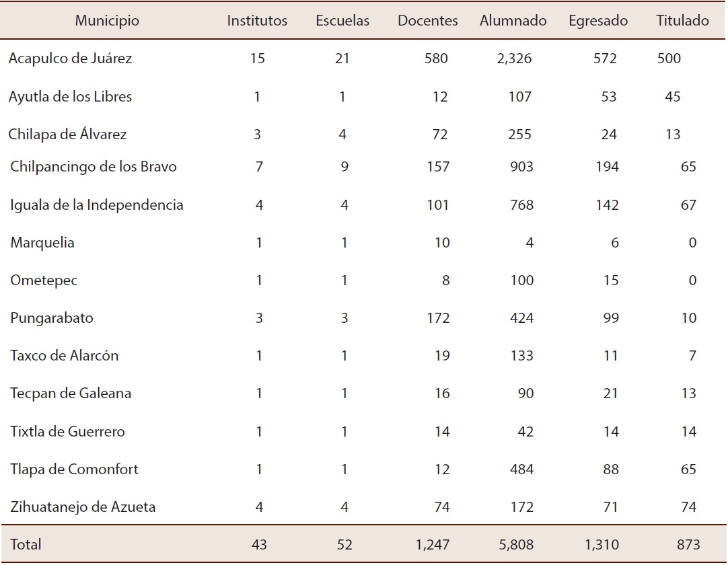The width and height of the screenshot is (728, 565).
Task: Click the Titulado column header
Action: [x=682, y=21]
